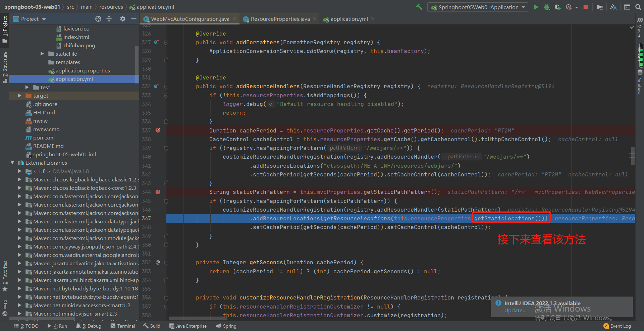This screenshot has width=644, height=331.
Task: Expand Maven logback-classic library
Action: coord(20,179)
